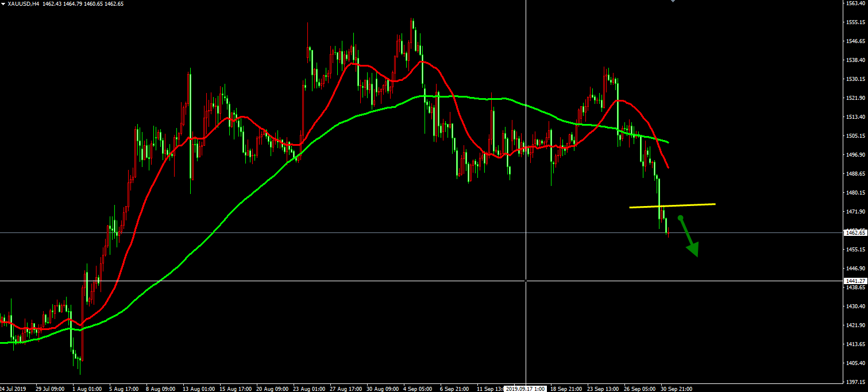The height and width of the screenshot is (392, 868).
Task: Click the 23 Aug 01:00 time axis label
Action: [308, 389]
